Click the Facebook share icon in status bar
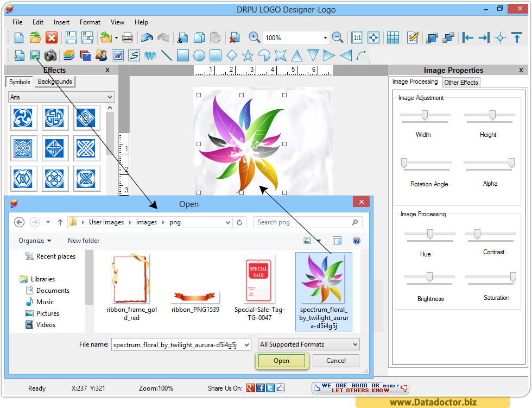The height and width of the screenshot is (408, 532). point(261,388)
